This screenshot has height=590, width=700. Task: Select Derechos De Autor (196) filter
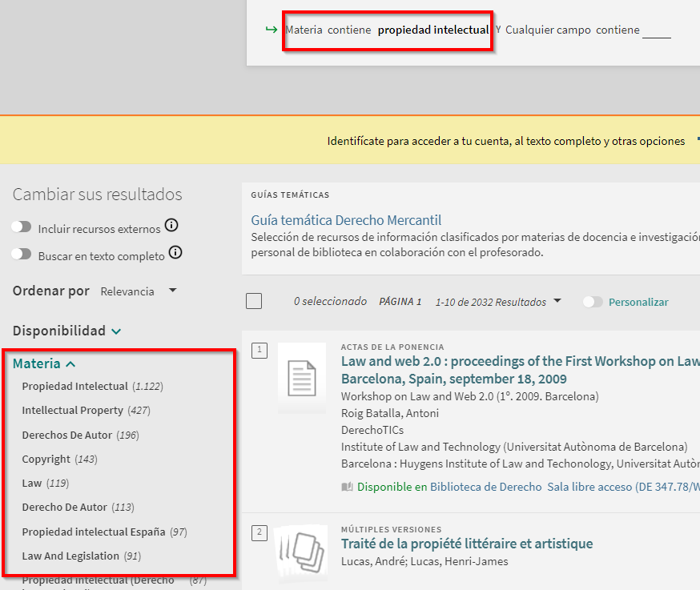[x=68, y=435]
